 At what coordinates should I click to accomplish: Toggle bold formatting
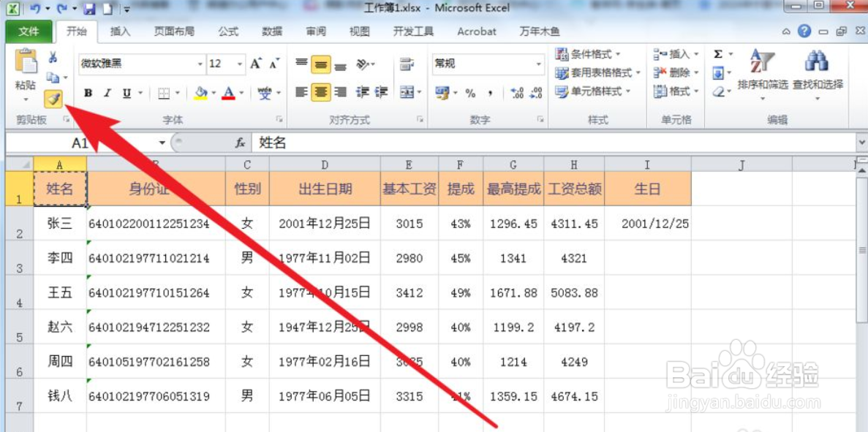pos(87,94)
